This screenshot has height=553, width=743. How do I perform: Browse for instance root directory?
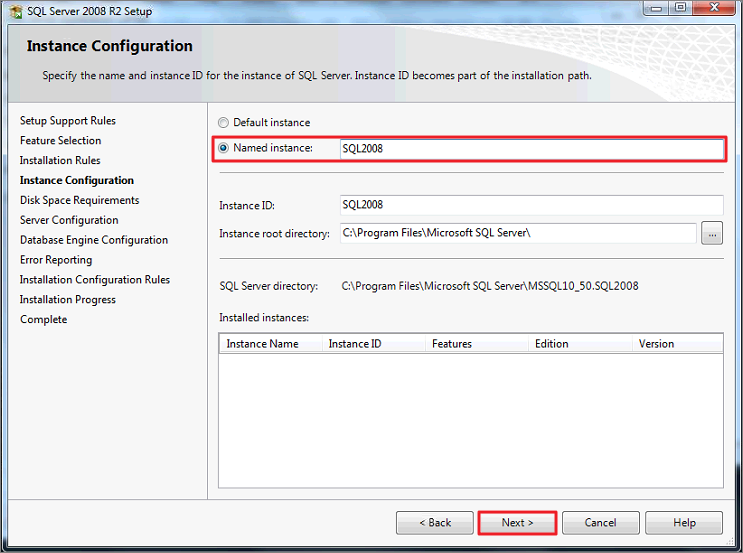[712, 233]
